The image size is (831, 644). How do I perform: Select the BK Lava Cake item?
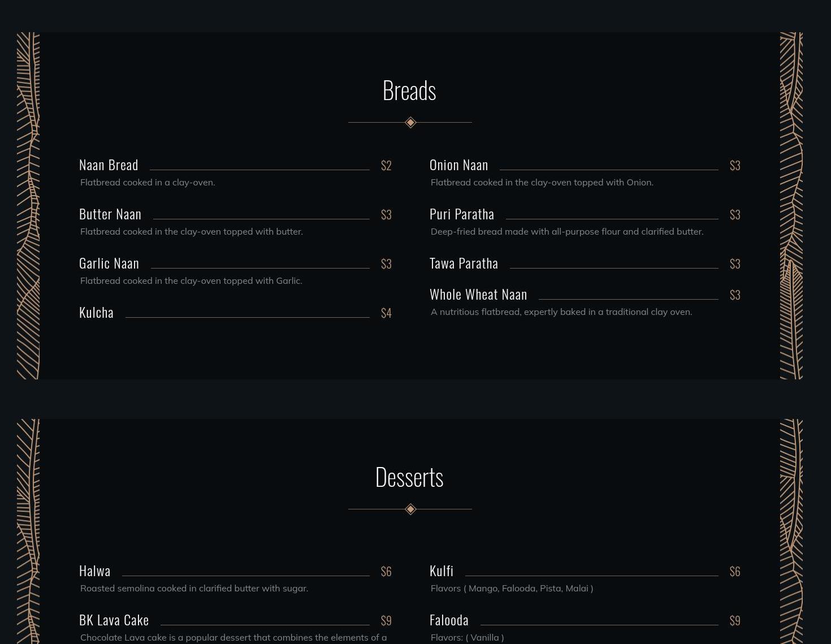click(114, 620)
